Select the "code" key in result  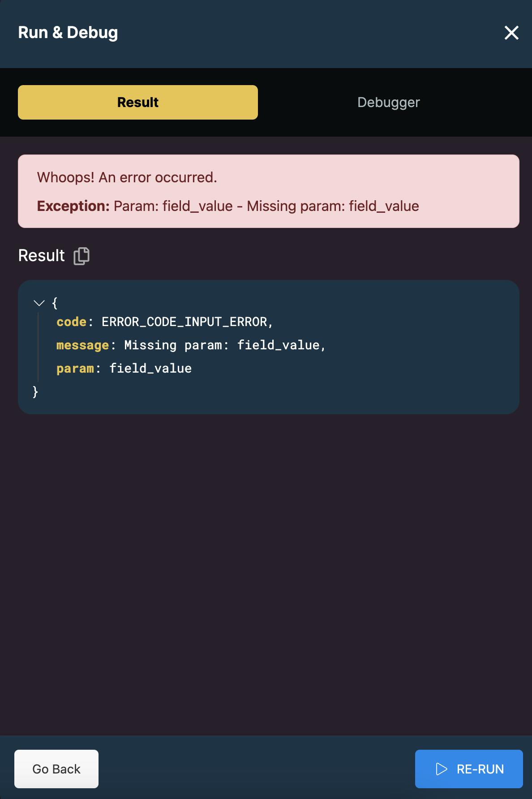[71, 322]
